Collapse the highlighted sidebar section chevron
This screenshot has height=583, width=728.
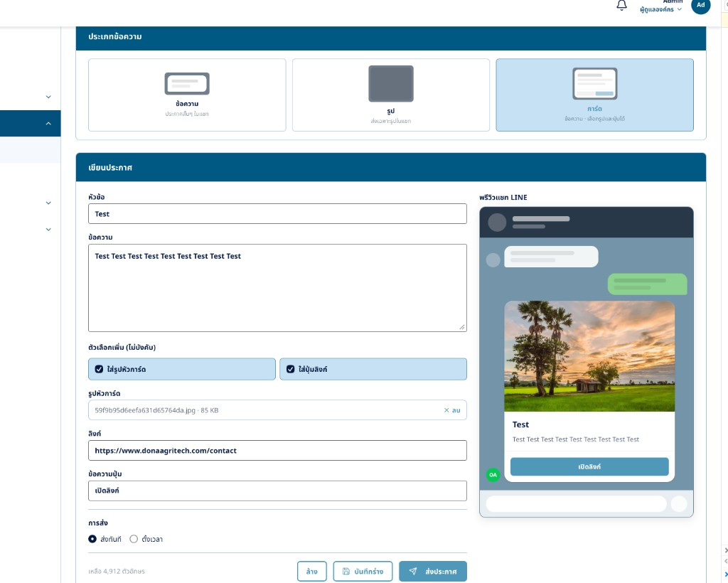click(x=48, y=124)
